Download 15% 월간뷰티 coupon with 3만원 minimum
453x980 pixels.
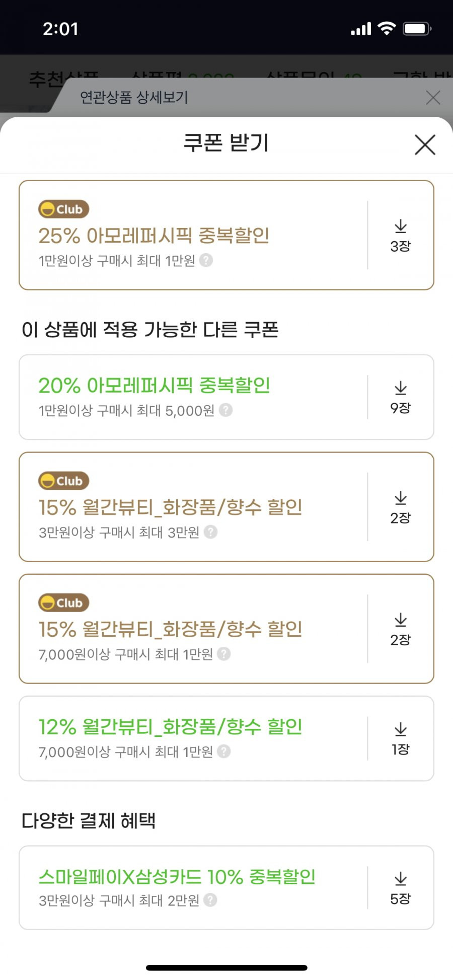pos(401,507)
